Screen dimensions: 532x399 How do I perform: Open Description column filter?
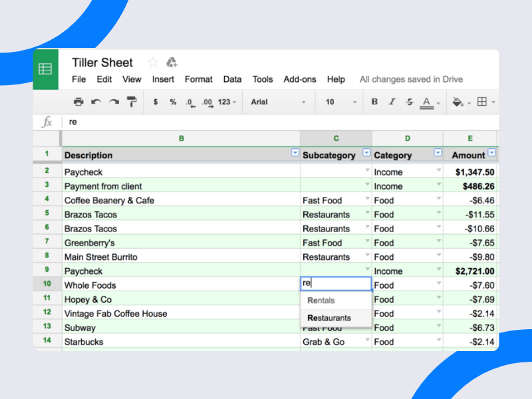(x=295, y=153)
